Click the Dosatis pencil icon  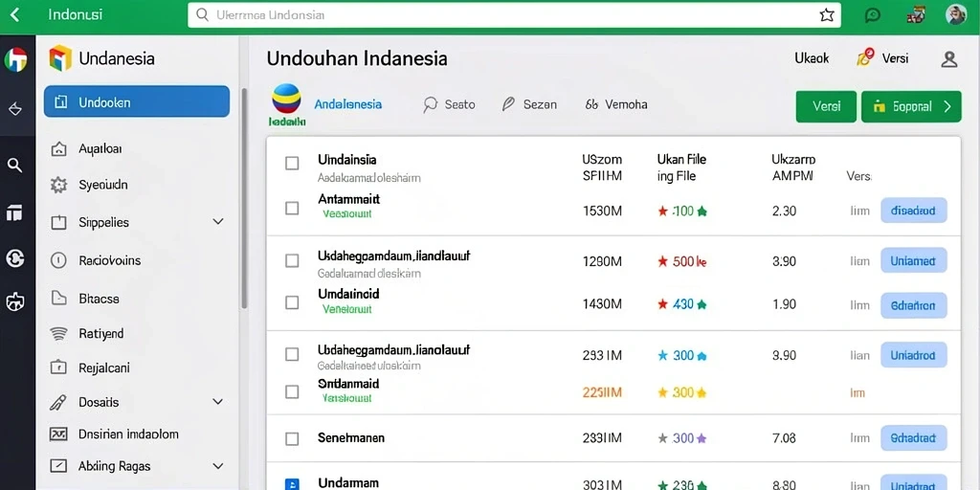(x=58, y=402)
